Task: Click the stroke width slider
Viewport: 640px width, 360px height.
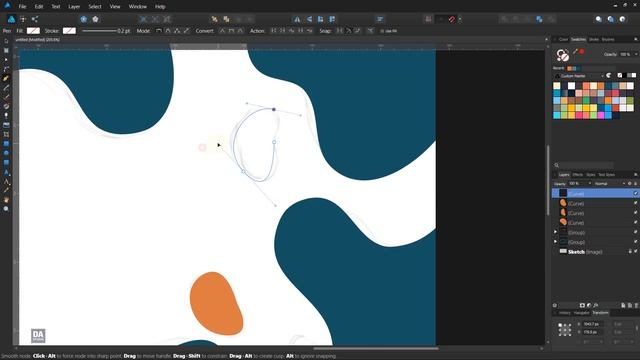Action: tap(99, 31)
